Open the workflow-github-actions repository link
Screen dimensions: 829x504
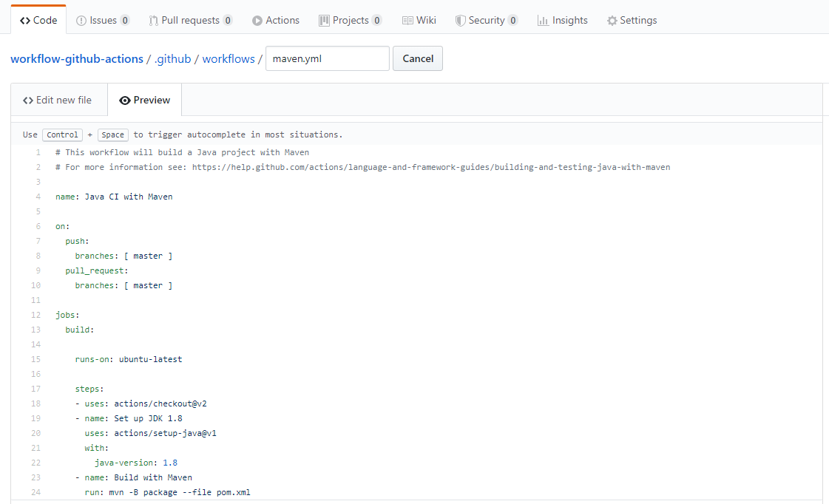click(x=77, y=59)
